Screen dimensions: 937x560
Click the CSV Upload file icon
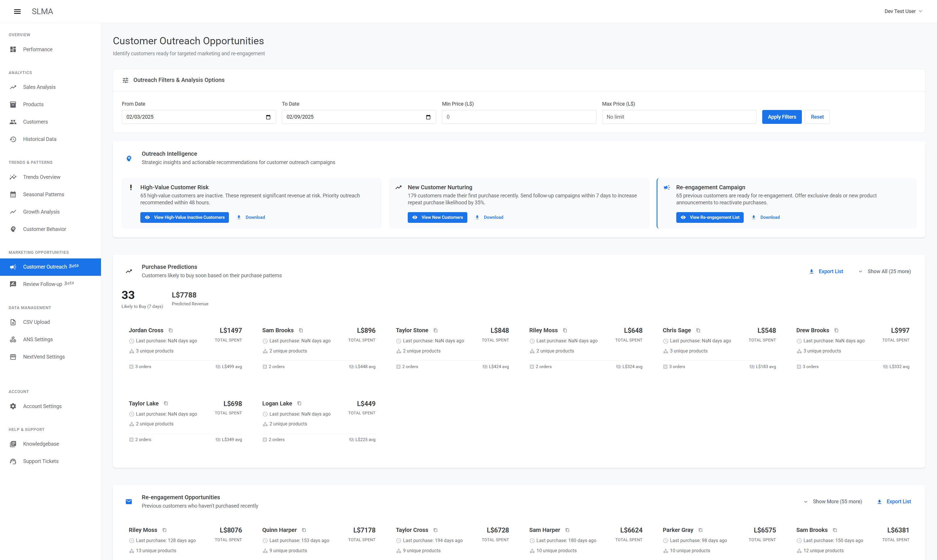pos(13,322)
